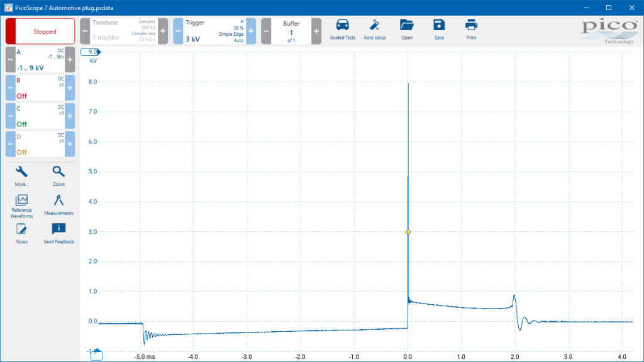Open the Timebase settings
Image resolution: width=644 pixels, height=362 pixels.
tap(124, 31)
